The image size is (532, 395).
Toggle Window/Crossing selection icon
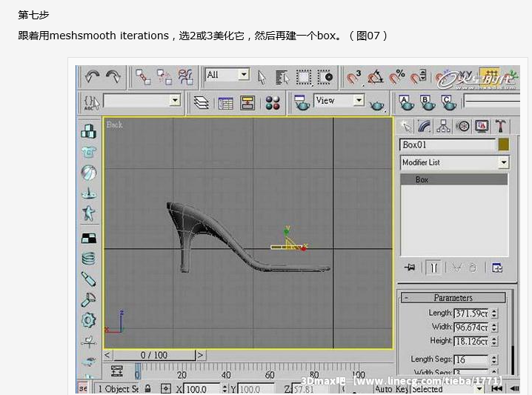[325, 77]
